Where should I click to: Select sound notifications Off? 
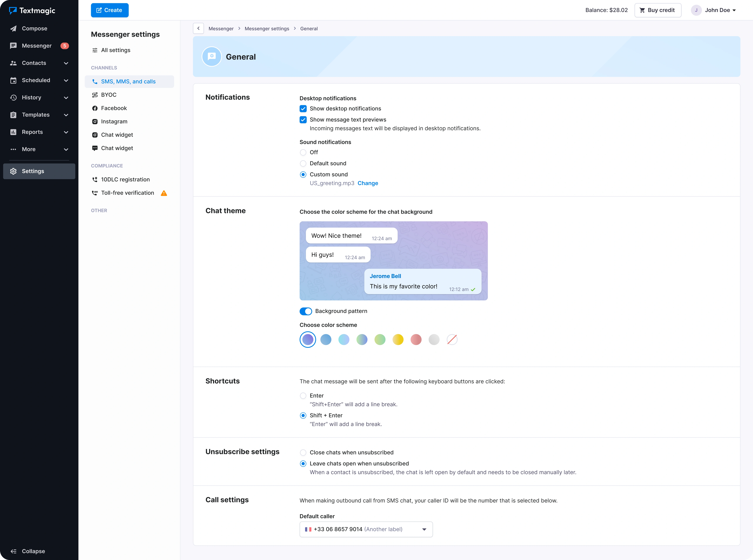[x=303, y=153]
